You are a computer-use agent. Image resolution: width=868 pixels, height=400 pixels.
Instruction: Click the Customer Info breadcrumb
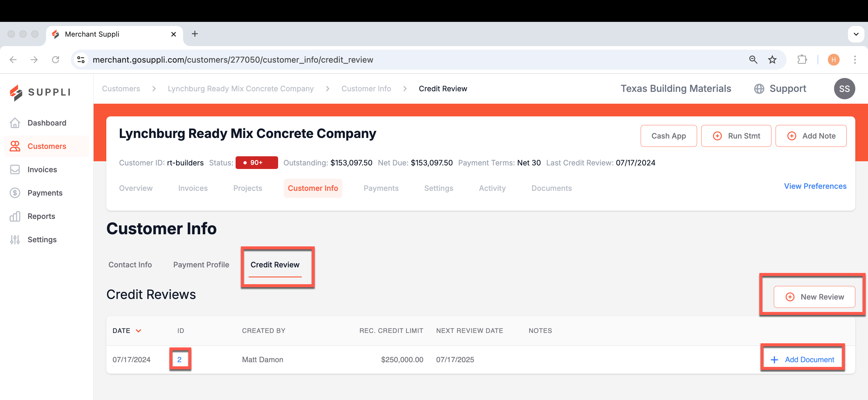pyautogui.click(x=366, y=89)
